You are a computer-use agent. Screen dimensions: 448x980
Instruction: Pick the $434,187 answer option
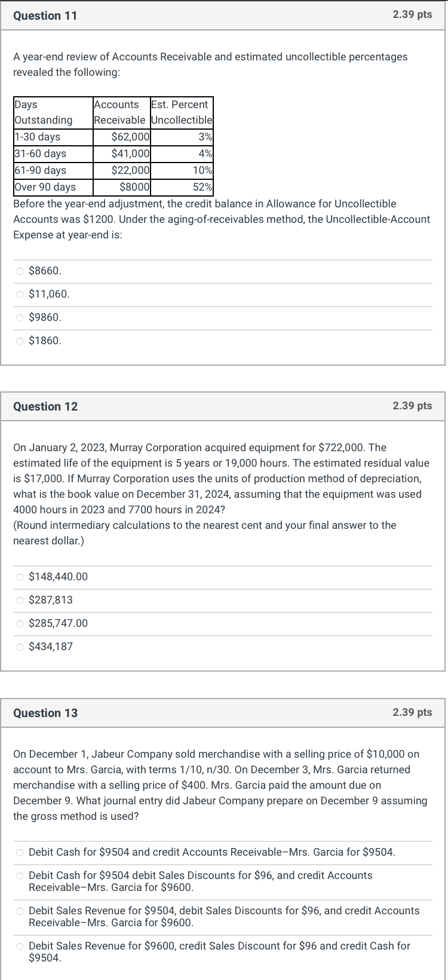(x=20, y=647)
